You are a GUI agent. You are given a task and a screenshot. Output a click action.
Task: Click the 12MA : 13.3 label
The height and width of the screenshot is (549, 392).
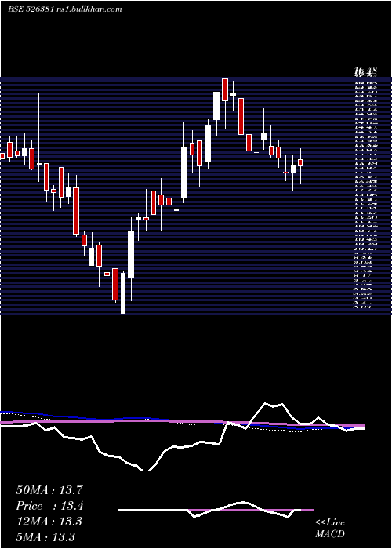pos(49,522)
